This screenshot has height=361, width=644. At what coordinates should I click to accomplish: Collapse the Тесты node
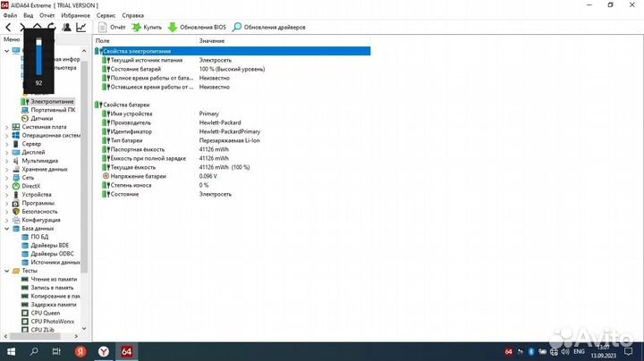(6, 271)
